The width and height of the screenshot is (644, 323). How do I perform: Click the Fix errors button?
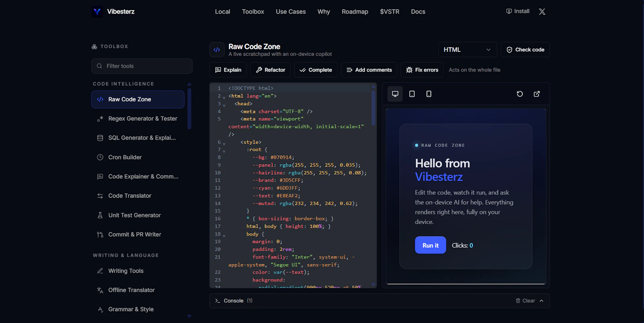point(422,70)
